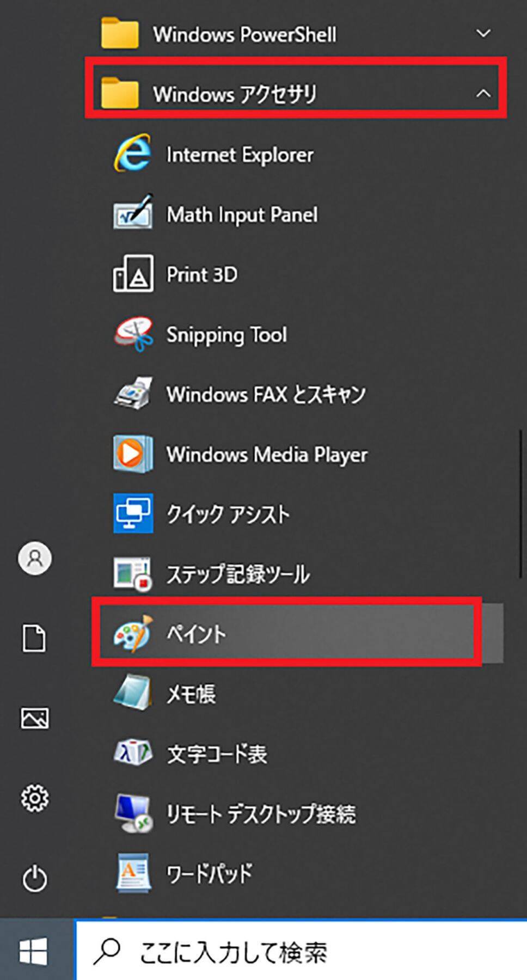This screenshot has height=980, width=527.
Task: Open ワードパッド (WordPad)
Action: (209, 873)
